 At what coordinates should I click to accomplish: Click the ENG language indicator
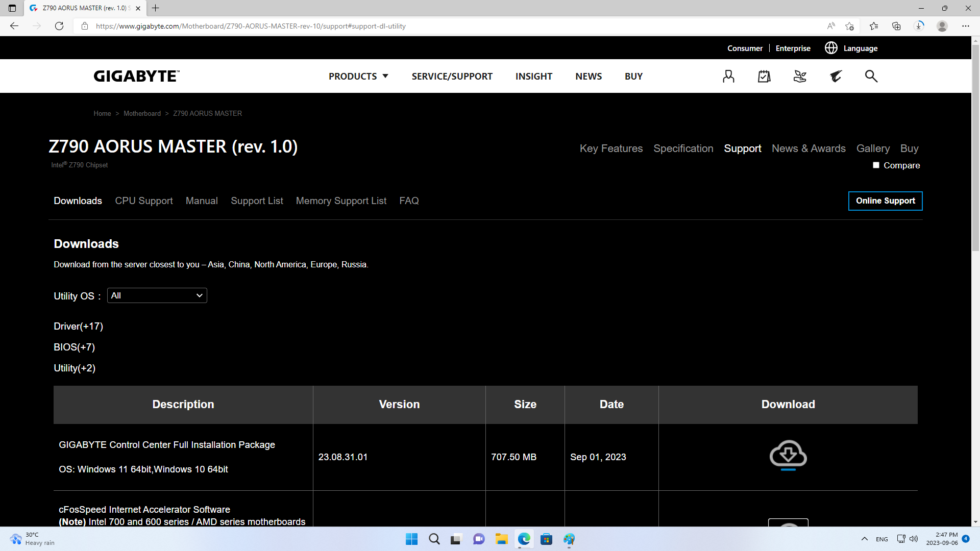coord(881,539)
